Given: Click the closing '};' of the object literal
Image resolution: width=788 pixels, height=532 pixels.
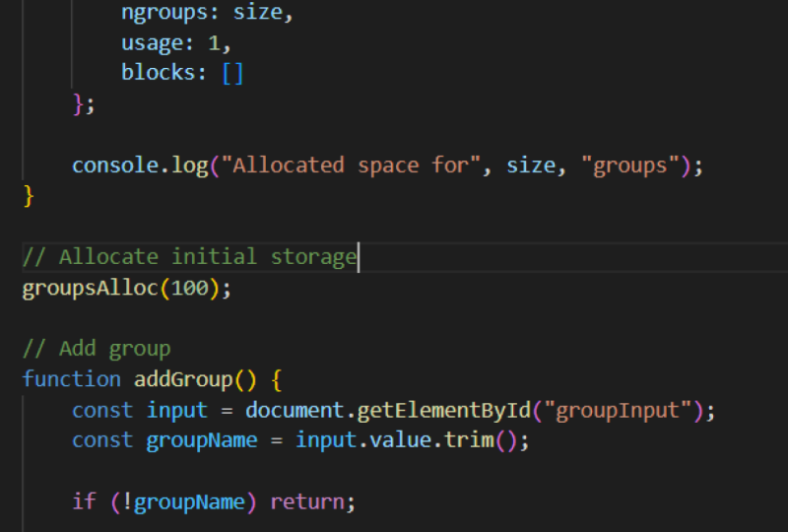Looking at the screenshot, I should (x=84, y=104).
